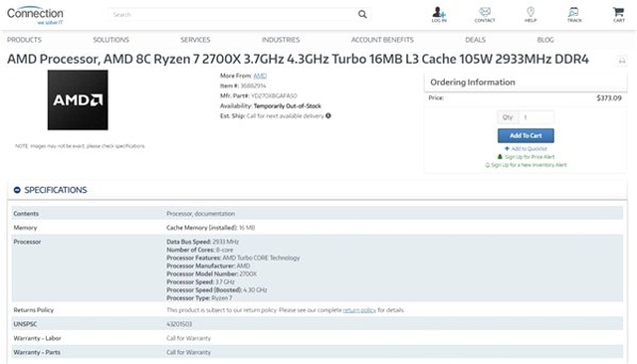This screenshot has width=637, height=364.
Task: Open the Services menu
Action: coord(195,40)
